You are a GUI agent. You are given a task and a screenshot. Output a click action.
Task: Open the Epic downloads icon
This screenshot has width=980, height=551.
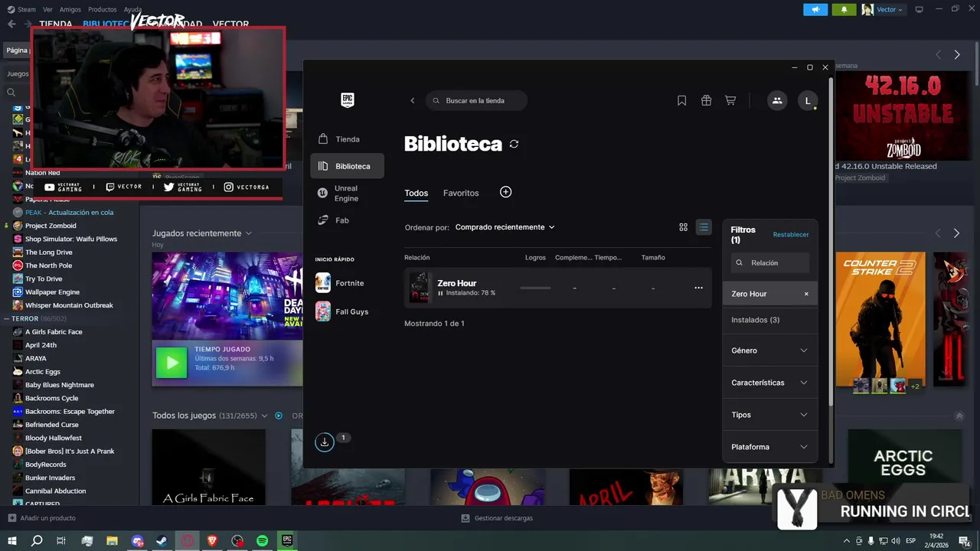[x=325, y=442]
